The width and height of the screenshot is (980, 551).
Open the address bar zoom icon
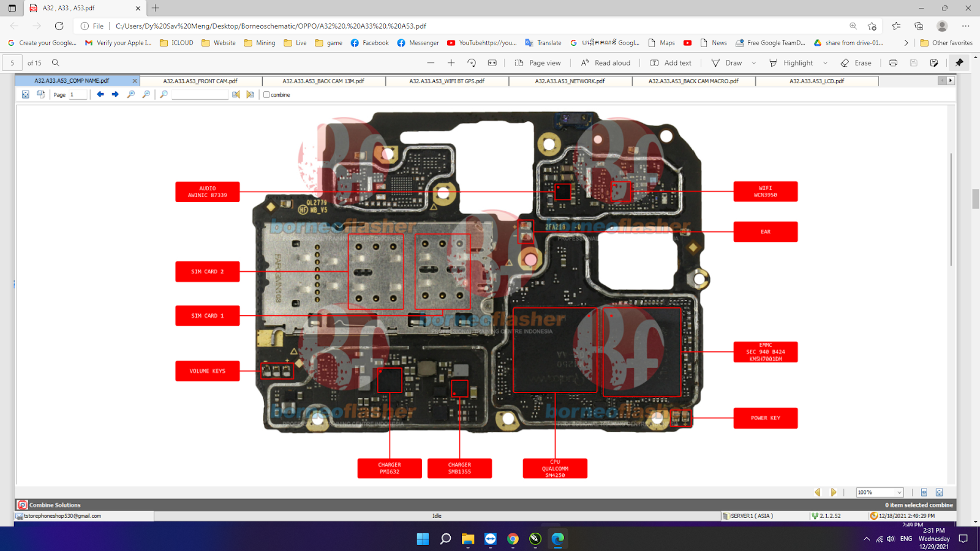853,26
